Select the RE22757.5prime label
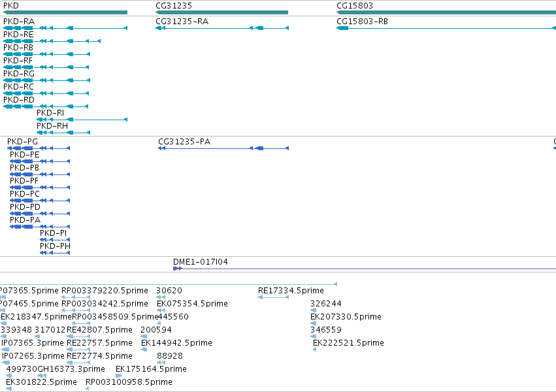Viewport: 556px width, 392px height. [99, 343]
